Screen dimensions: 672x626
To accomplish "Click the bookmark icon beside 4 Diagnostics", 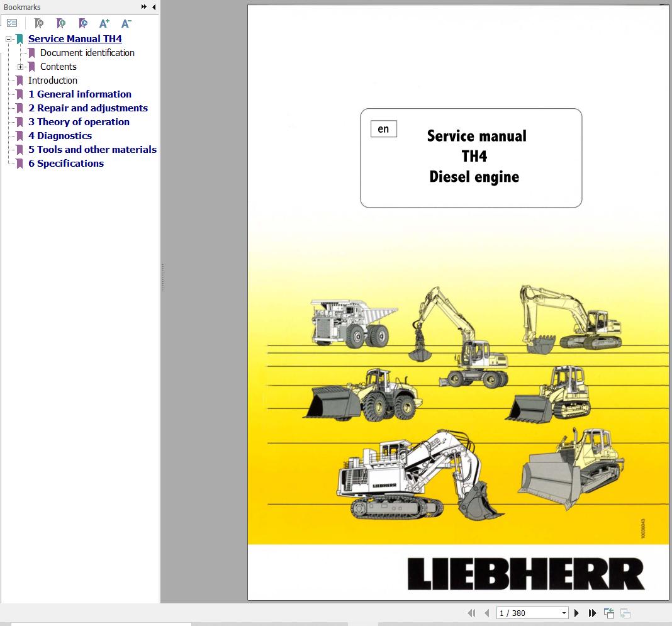I will pos(20,135).
